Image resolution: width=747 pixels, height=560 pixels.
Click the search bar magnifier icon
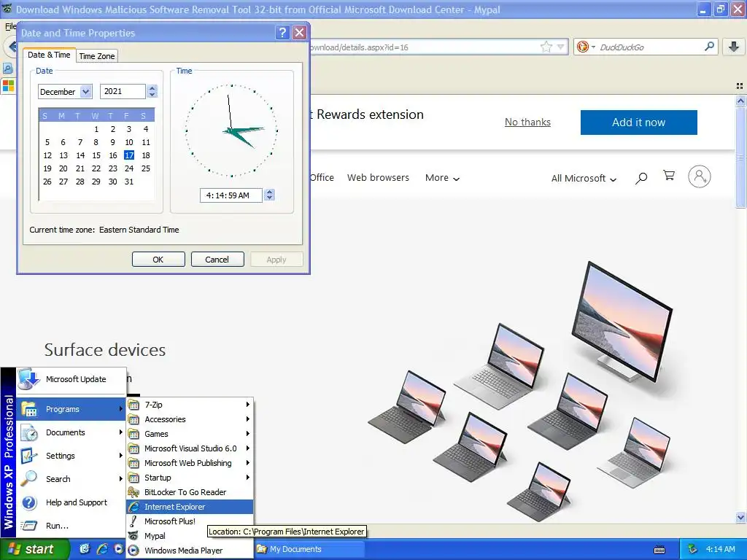tap(709, 47)
